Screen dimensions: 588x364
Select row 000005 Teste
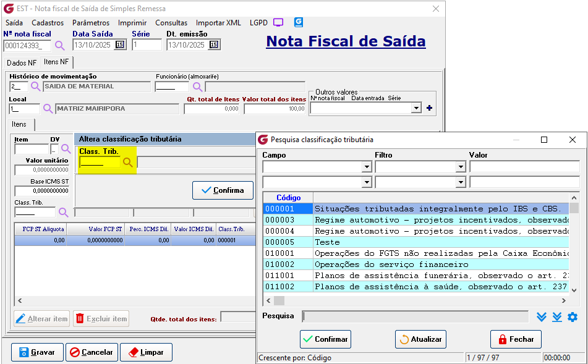(416, 242)
